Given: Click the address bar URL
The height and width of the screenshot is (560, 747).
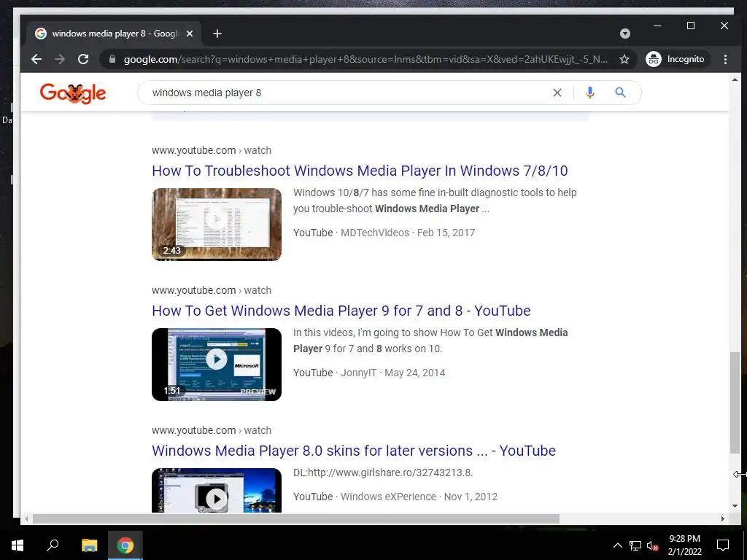Looking at the screenshot, I should click(x=365, y=59).
